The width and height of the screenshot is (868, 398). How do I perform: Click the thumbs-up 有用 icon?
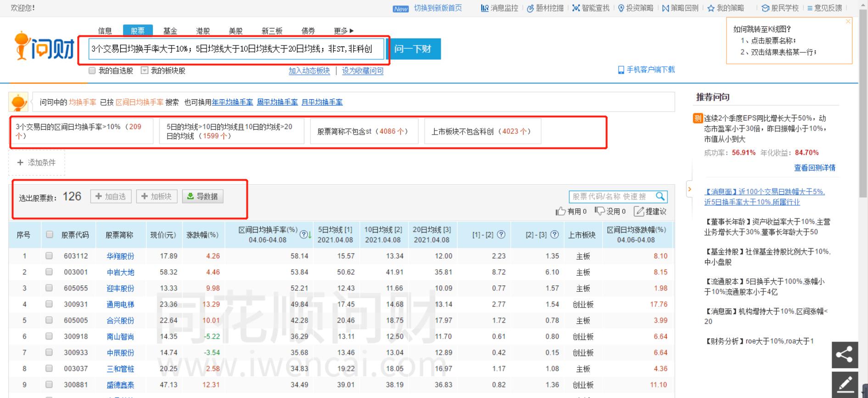pyautogui.click(x=560, y=211)
